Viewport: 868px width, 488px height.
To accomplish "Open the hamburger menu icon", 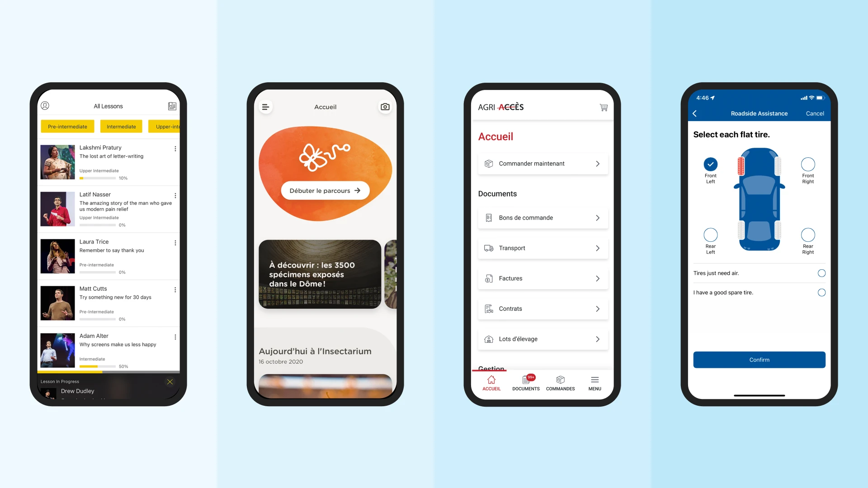I will pyautogui.click(x=265, y=107).
